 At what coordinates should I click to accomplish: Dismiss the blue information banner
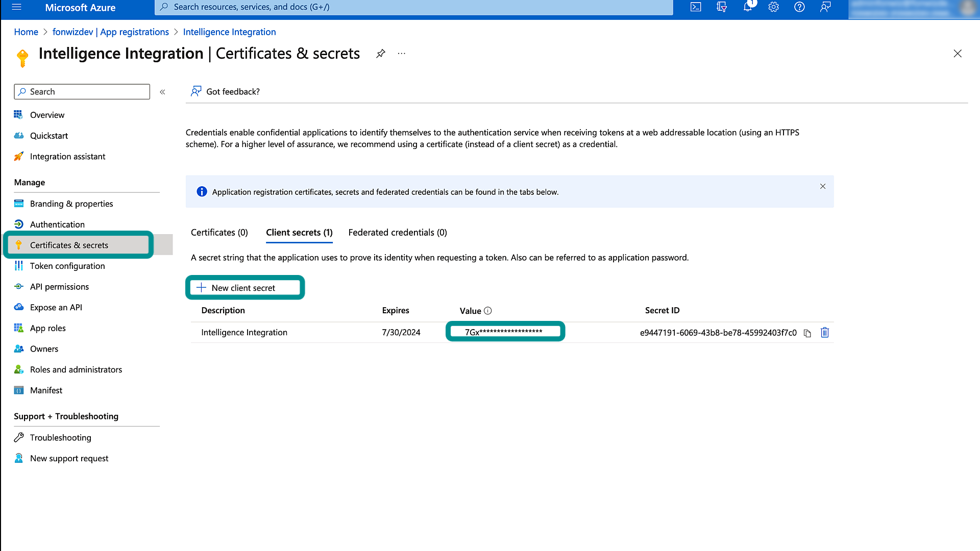point(823,186)
